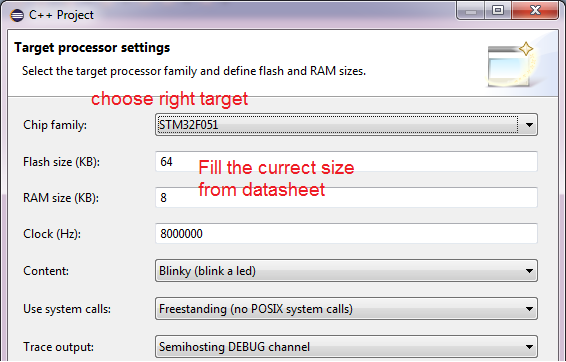Expand the Use system calls dropdown arrow

click(529, 309)
